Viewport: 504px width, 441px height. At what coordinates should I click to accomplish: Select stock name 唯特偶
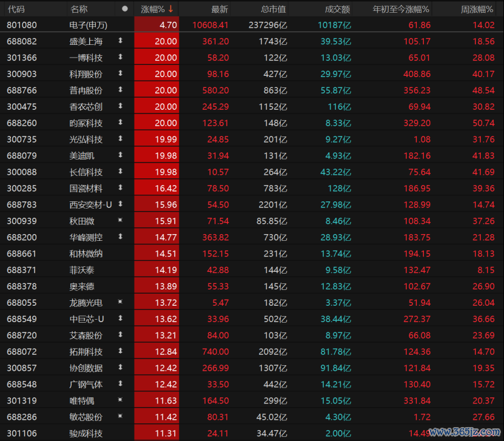tap(82, 401)
